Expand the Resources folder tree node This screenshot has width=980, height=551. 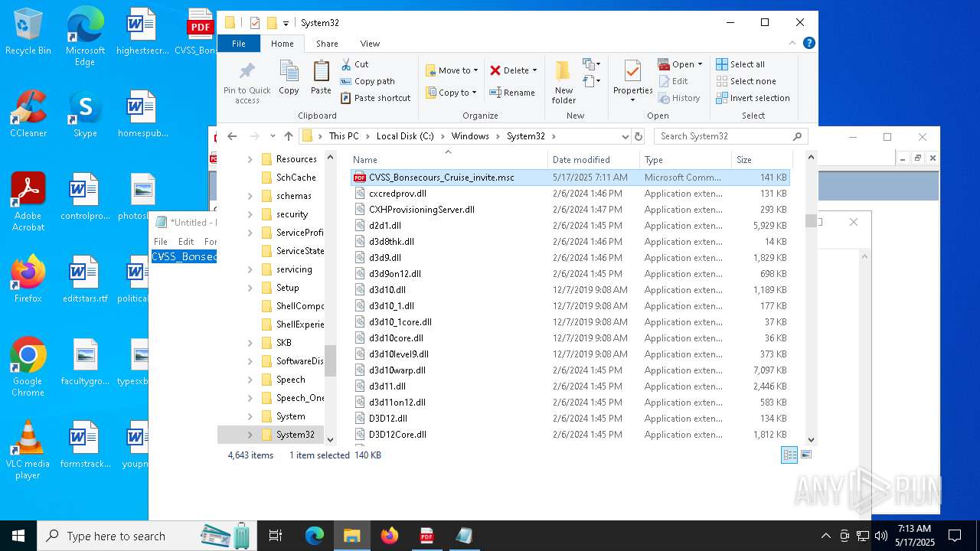[x=250, y=159]
